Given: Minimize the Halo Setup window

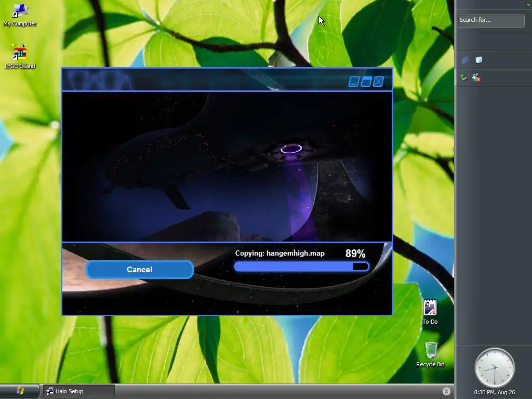Looking at the screenshot, I should [x=354, y=82].
